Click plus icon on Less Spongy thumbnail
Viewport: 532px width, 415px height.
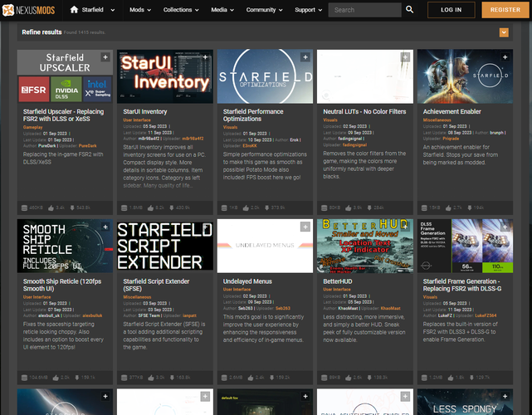click(505, 397)
